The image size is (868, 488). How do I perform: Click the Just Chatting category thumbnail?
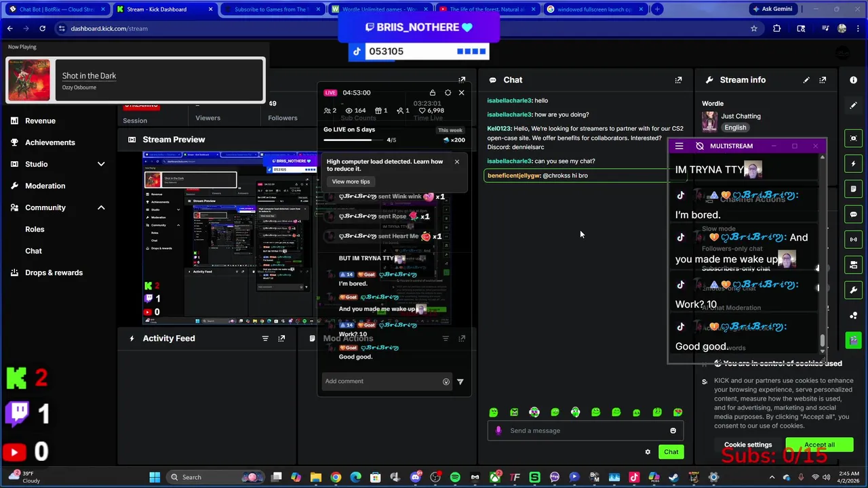710,121
